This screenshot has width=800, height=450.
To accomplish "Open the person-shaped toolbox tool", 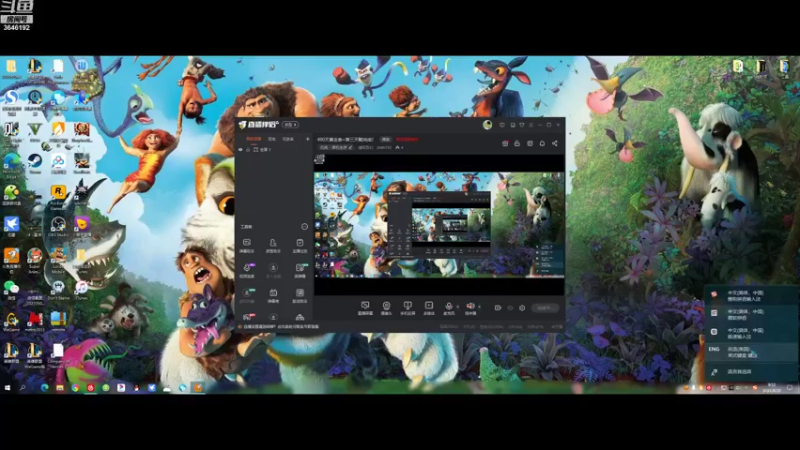I will tap(273, 245).
